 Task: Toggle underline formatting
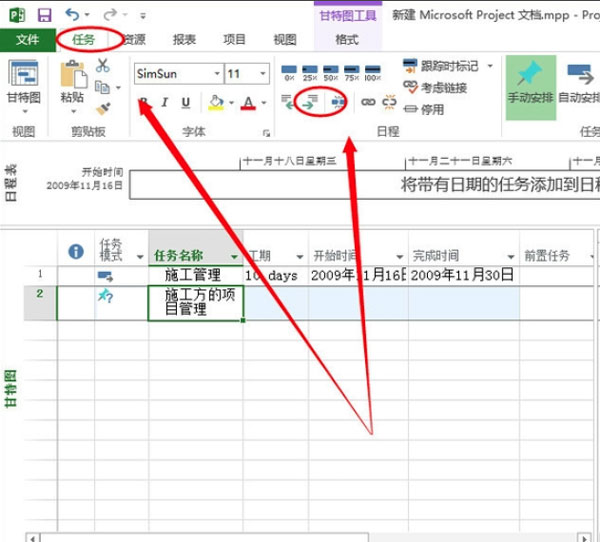(x=186, y=102)
